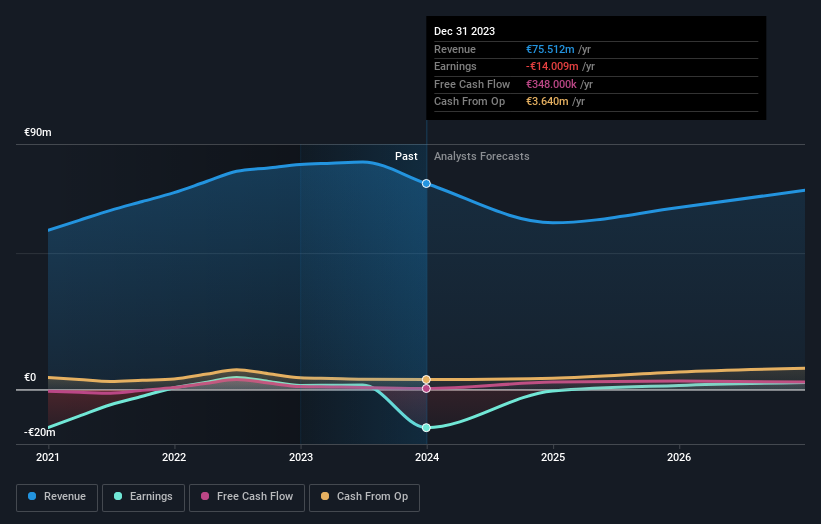The height and width of the screenshot is (524, 821).
Task: Toggle the Earnings legend button
Action: [x=143, y=497]
